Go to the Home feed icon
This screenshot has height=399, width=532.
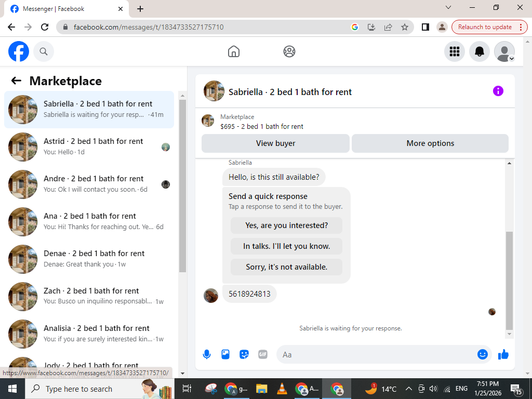click(x=234, y=51)
